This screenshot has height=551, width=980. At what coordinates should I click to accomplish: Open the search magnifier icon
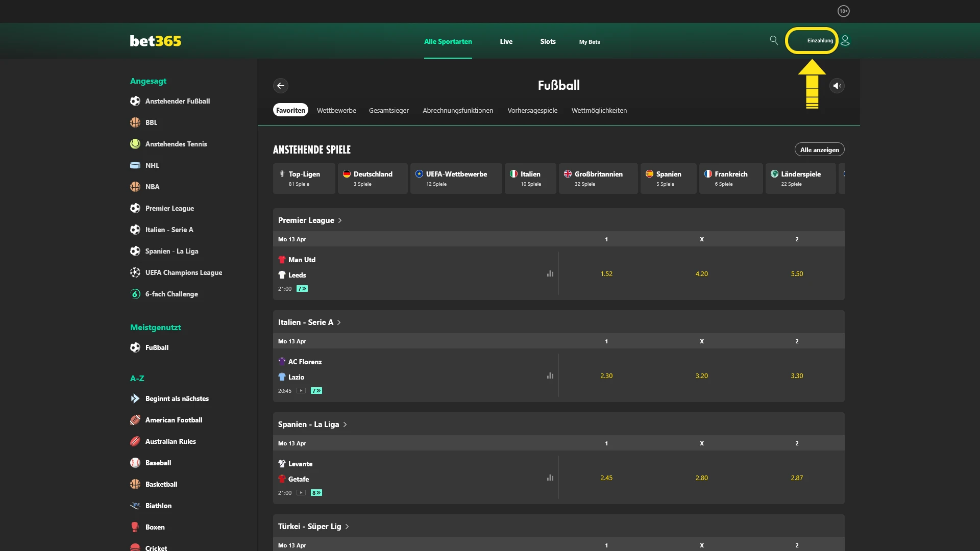pos(773,40)
